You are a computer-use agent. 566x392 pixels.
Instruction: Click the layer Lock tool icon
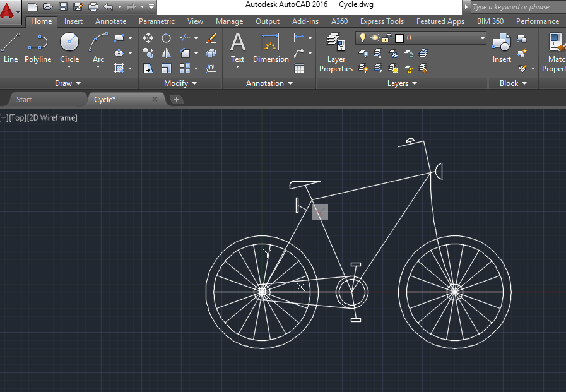(409, 53)
